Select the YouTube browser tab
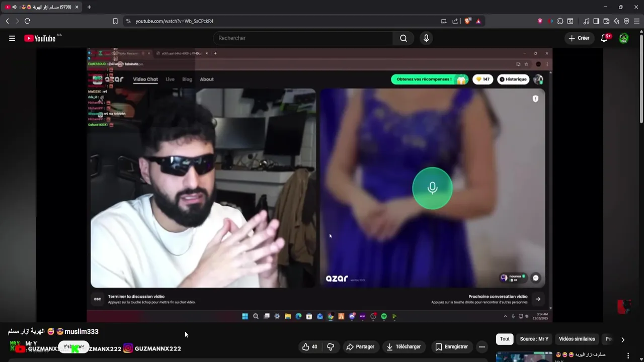Viewport: 644px width, 362px height. click(x=42, y=7)
